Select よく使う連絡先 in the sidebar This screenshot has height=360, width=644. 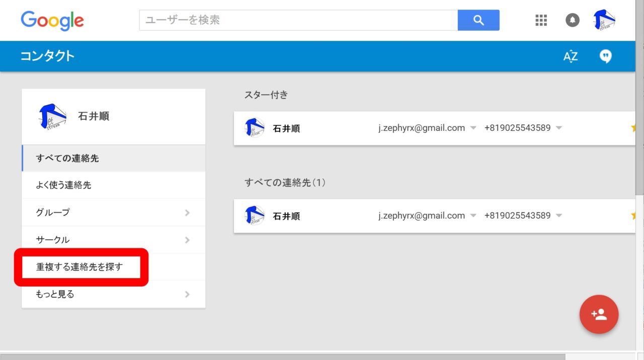point(63,185)
